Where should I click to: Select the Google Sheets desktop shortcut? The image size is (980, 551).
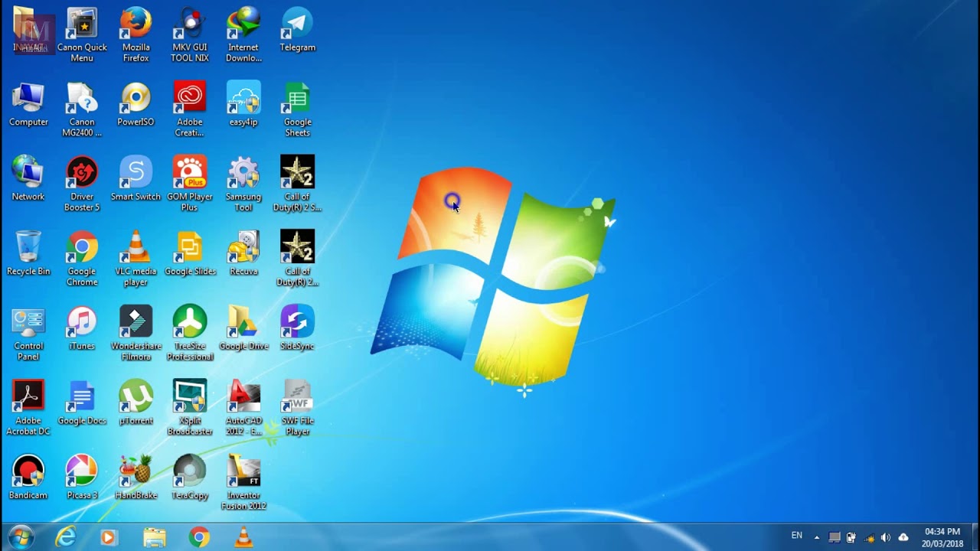pyautogui.click(x=297, y=109)
